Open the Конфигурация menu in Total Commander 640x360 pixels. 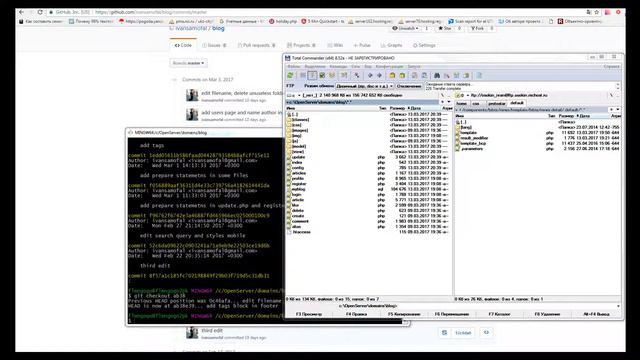point(389,67)
